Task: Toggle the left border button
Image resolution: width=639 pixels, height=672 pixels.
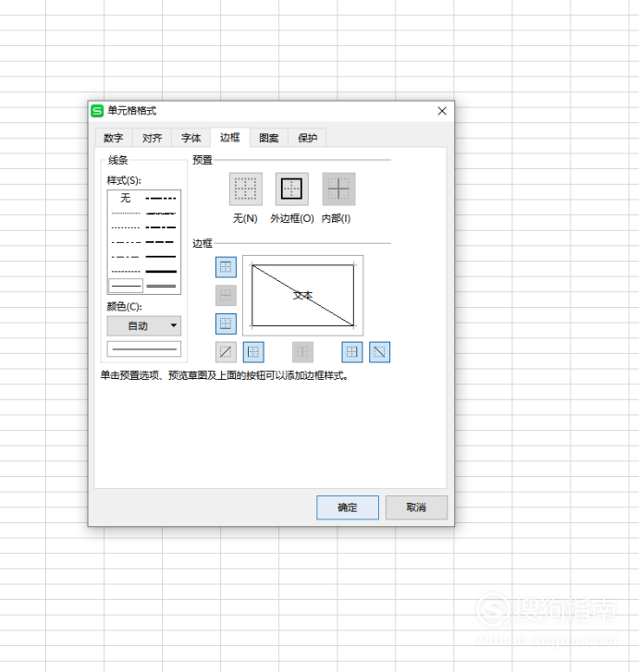Action: click(x=253, y=352)
